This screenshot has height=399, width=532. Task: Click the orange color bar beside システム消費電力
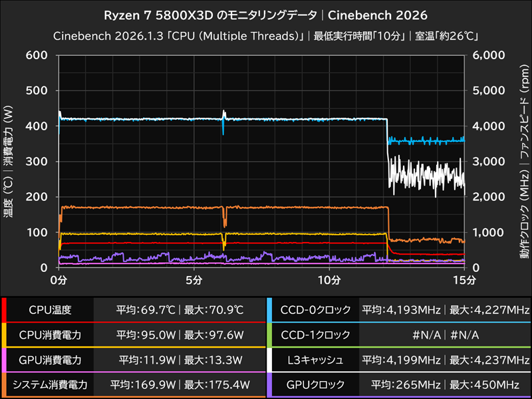[x=4, y=385]
